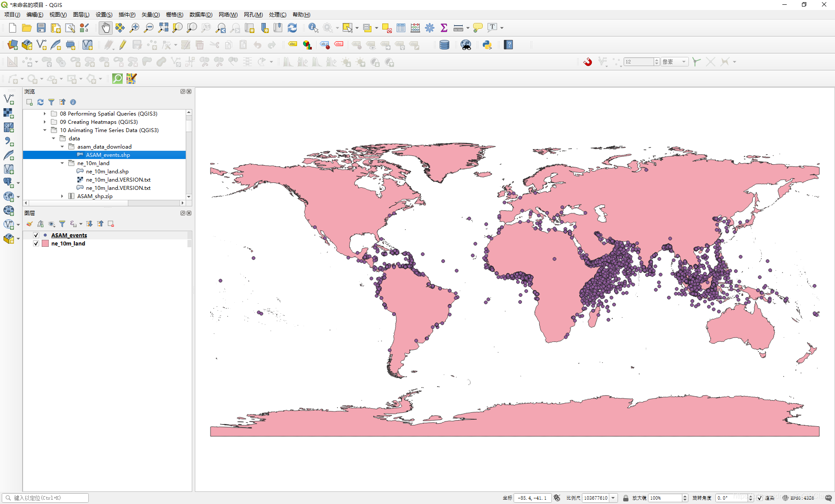Image resolution: width=835 pixels, height=504 pixels.
Task: Open the attribute table icon
Action: coord(401,28)
